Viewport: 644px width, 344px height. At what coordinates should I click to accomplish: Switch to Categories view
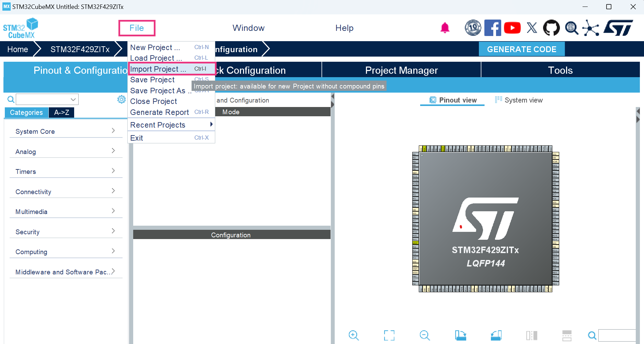[x=26, y=112]
